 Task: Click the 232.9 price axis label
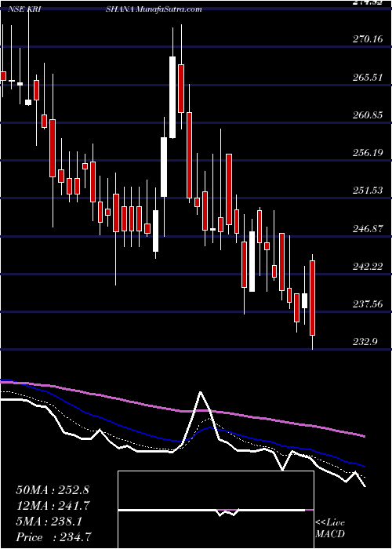[x=365, y=342]
